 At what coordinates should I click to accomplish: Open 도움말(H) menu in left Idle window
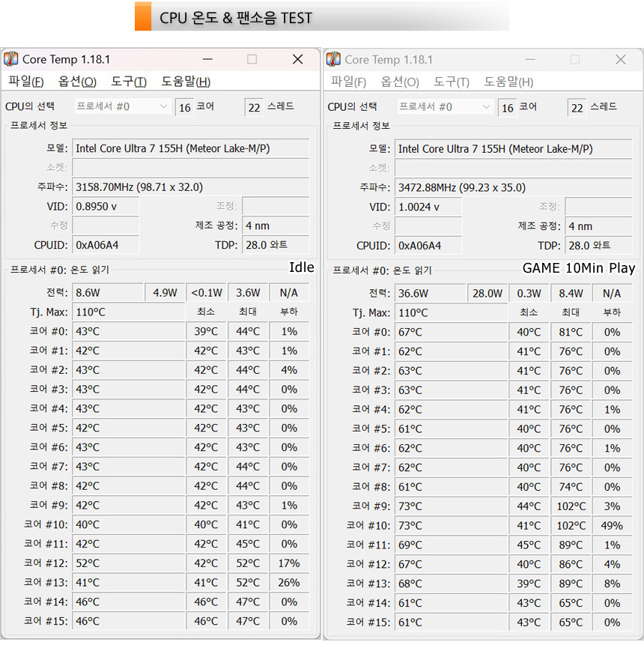coord(186,82)
